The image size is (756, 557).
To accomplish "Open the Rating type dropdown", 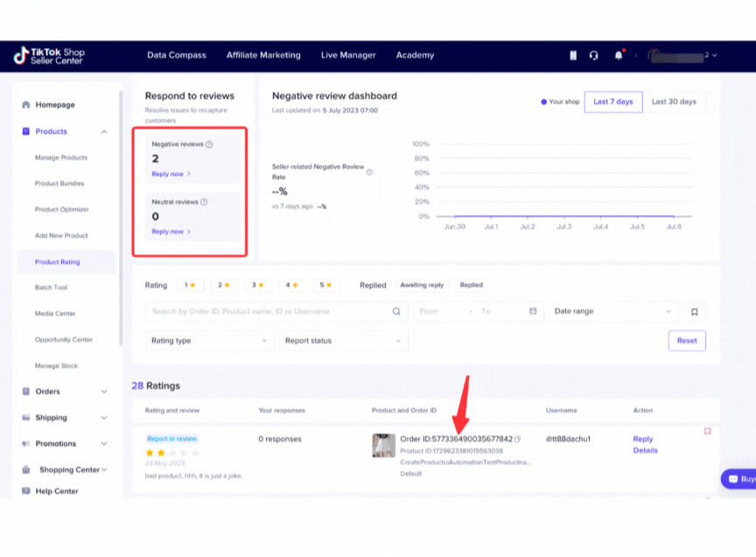I will coord(209,341).
